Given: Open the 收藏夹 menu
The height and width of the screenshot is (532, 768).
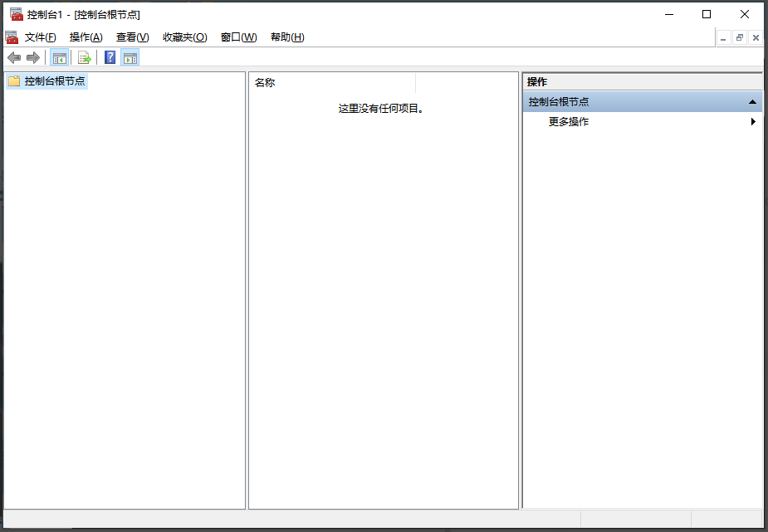Looking at the screenshot, I should 184,37.
